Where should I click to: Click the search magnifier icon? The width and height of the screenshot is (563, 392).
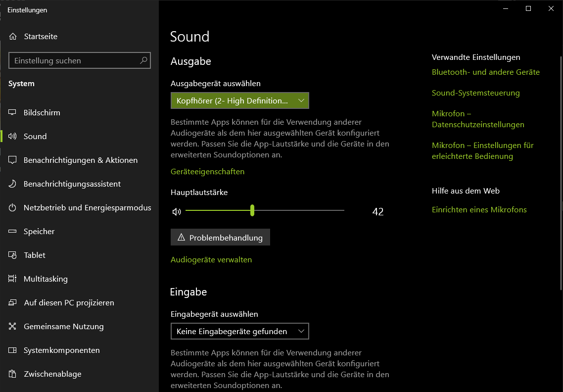pos(143,60)
